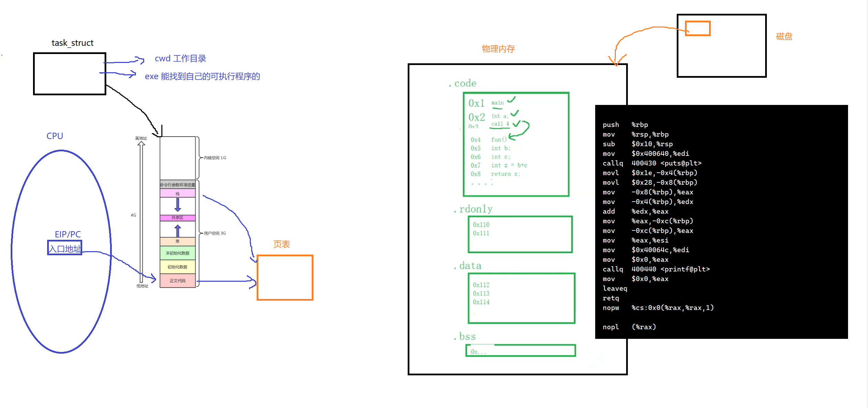The height and width of the screenshot is (408, 868).
Task: Click the "fun()" line
Action: [x=499, y=139]
